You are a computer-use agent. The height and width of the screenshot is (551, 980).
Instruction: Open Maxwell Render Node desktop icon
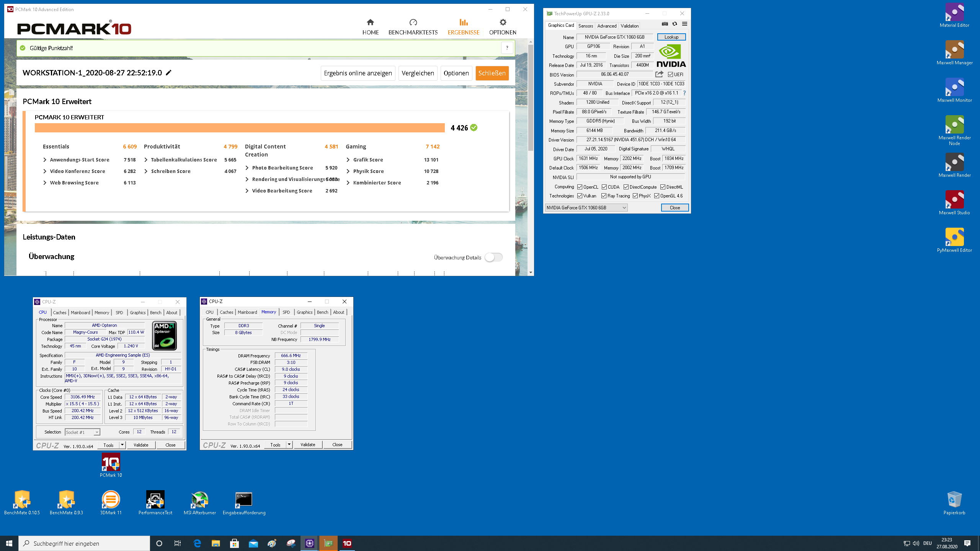954,130
